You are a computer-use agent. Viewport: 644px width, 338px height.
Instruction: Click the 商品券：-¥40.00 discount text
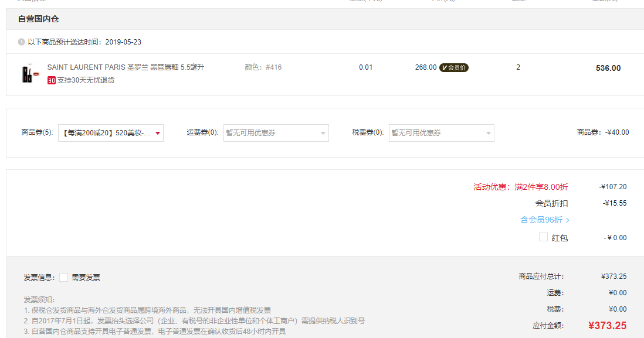click(x=603, y=132)
